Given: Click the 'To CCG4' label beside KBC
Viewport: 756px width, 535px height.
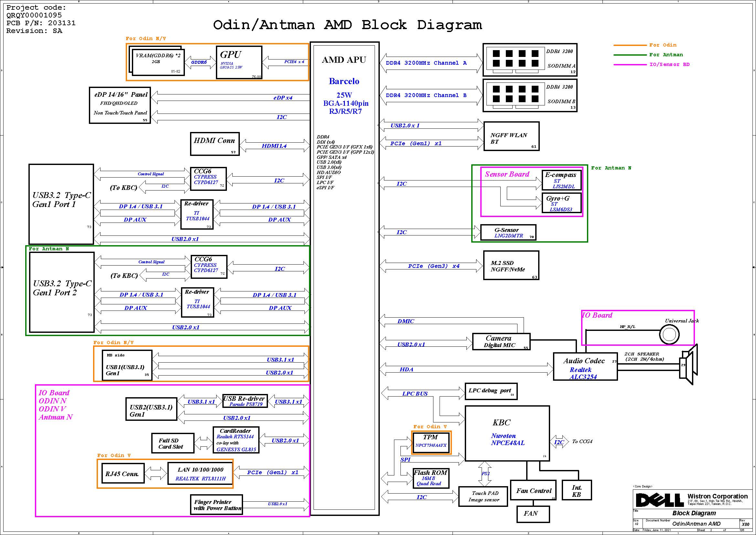Looking at the screenshot, I should pos(582,442).
